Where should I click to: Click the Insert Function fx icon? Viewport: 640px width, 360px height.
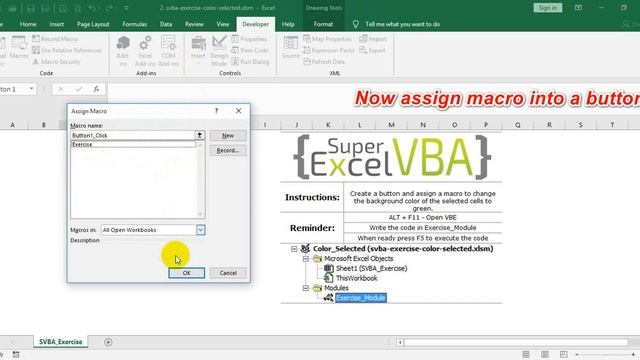click(96, 89)
